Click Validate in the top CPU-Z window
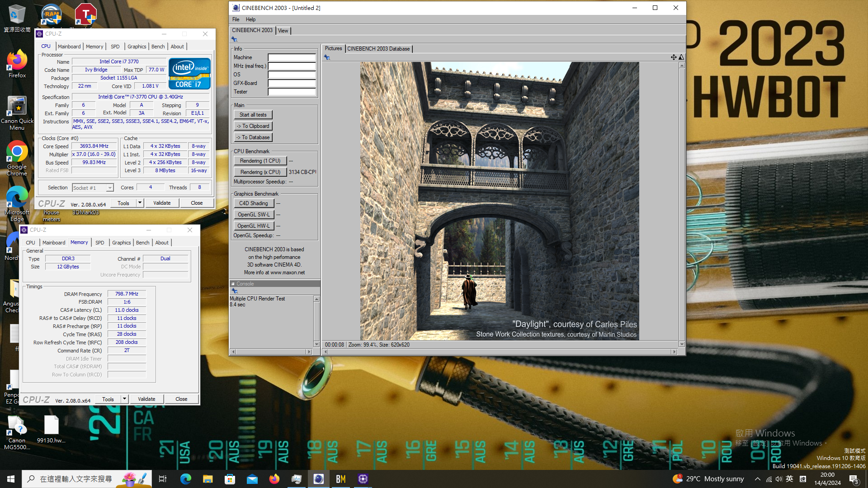 [162, 203]
